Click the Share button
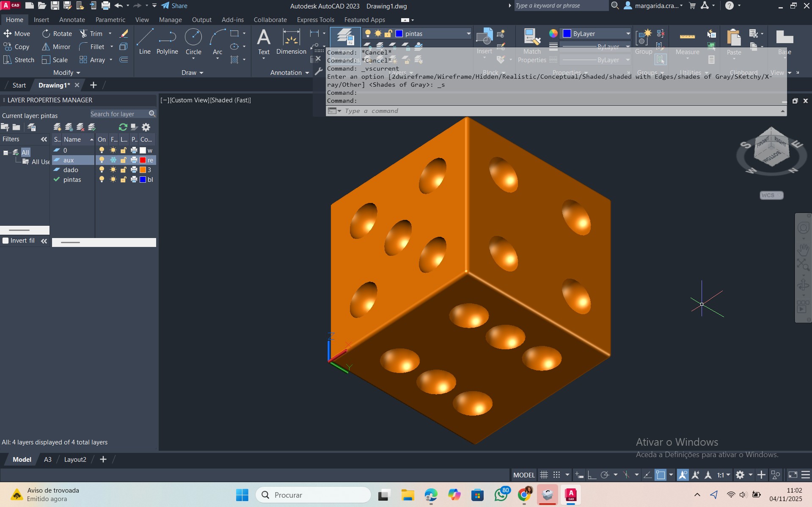Image resolution: width=812 pixels, height=507 pixels. tap(174, 6)
